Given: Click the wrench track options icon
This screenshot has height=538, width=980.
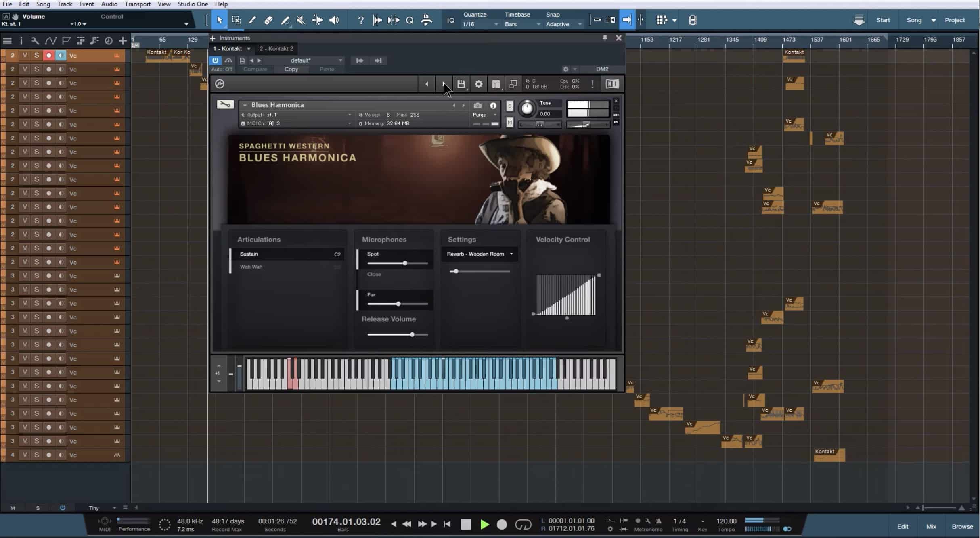Looking at the screenshot, I should pos(35,40).
